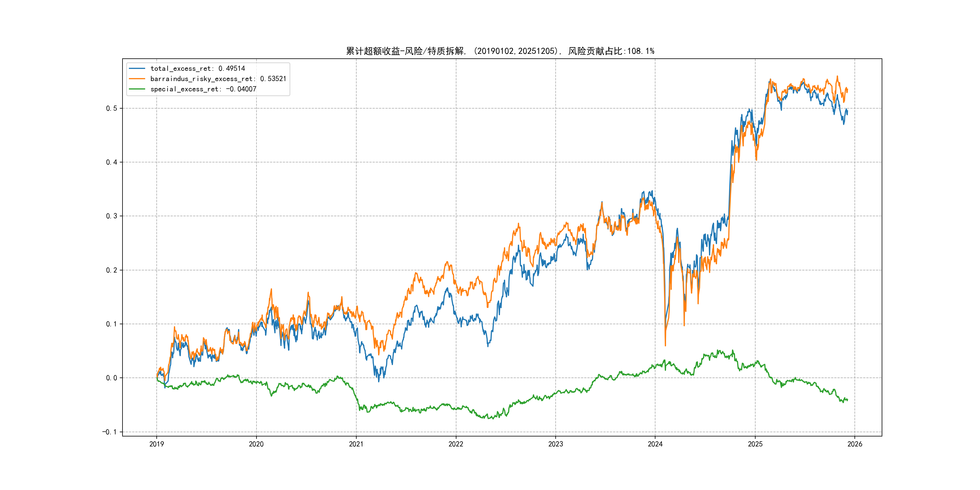
Task: Click the orange barraindus_risky_excess_ret legend line swatch
Action: pos(137,79)
